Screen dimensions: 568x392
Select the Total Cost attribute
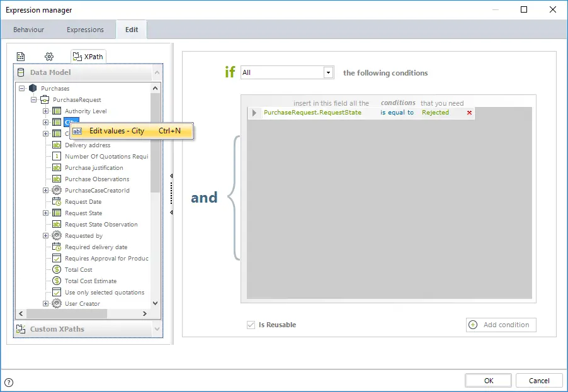(x=79, y=270)
